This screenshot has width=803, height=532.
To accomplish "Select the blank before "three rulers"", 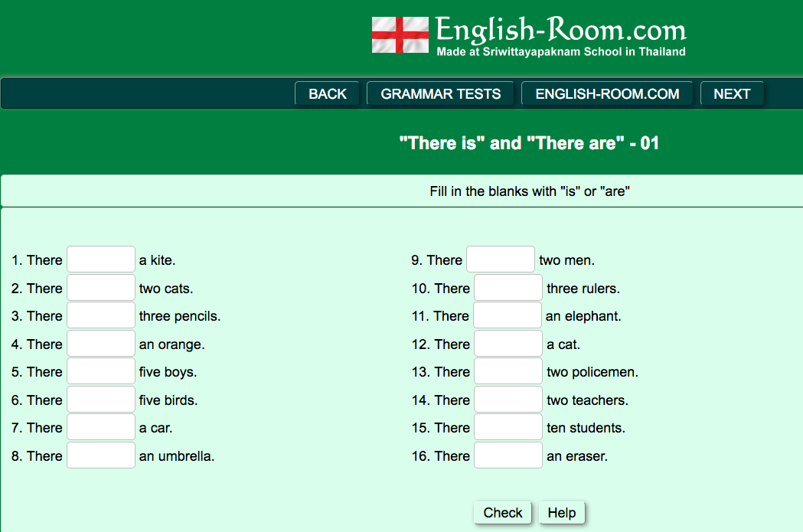I will (508, 288).
